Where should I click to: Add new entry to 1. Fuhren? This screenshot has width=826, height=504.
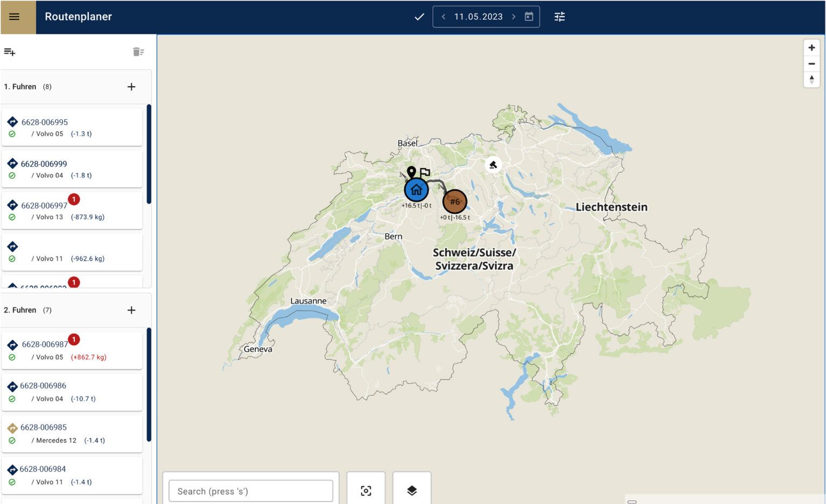[131, 87]
